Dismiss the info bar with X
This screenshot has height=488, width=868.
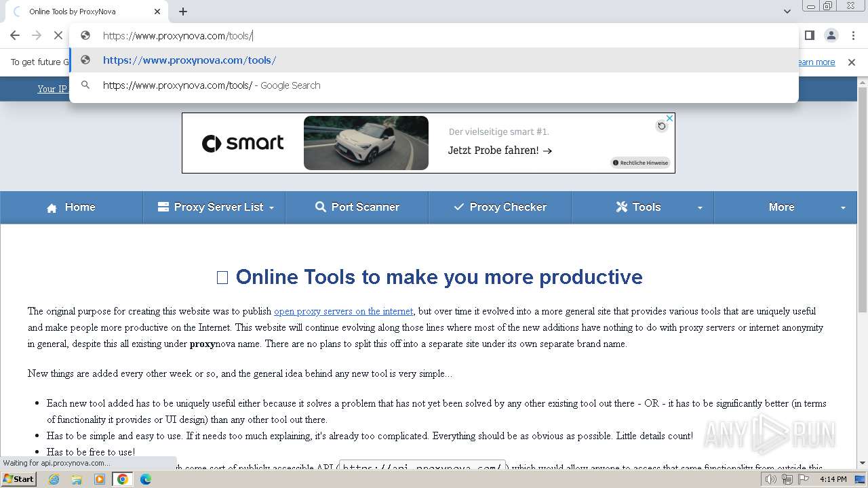[x=852, y=62]
